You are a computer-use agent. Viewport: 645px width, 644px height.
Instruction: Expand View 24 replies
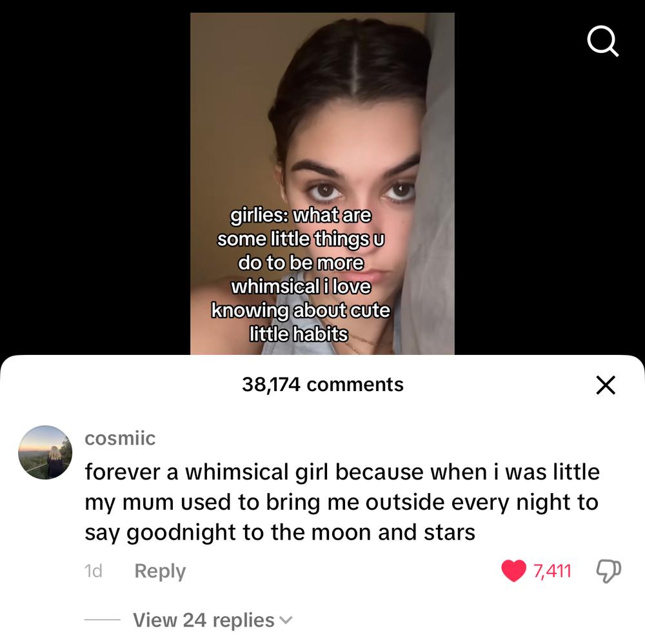(x=204, y=620)
